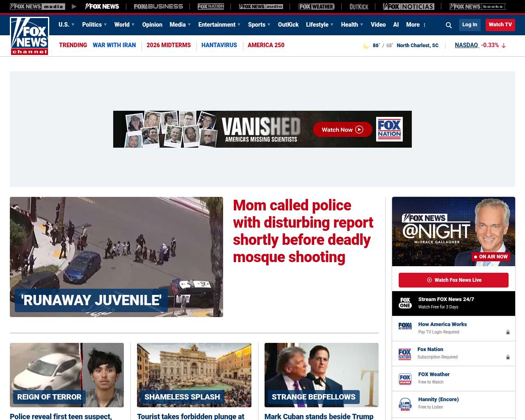Click the Fox Noticias logo
This screenshot has height=420, width=525.
coord(409,7)
